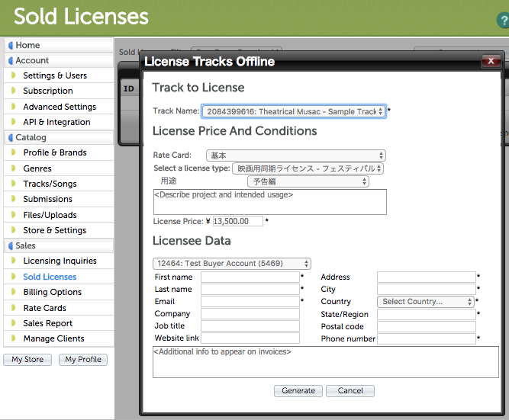Navigate to Licensing Inquiries
509x420 pixels.
click(60, 261)
